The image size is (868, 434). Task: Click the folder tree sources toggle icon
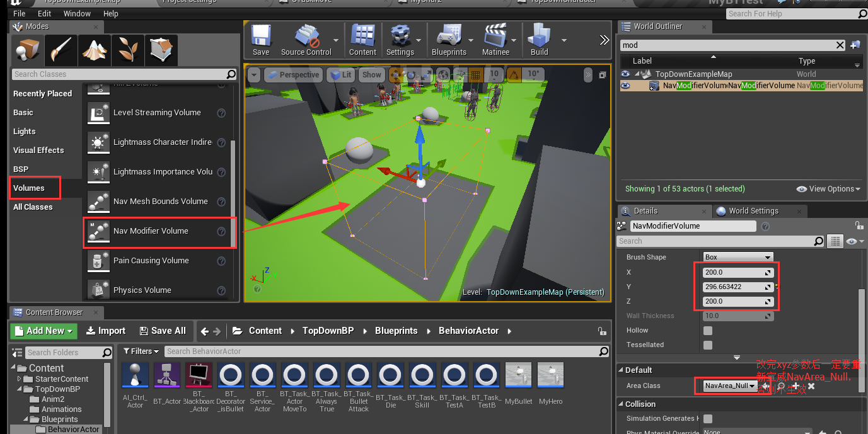pyautogui.click(x=17, y=352)
